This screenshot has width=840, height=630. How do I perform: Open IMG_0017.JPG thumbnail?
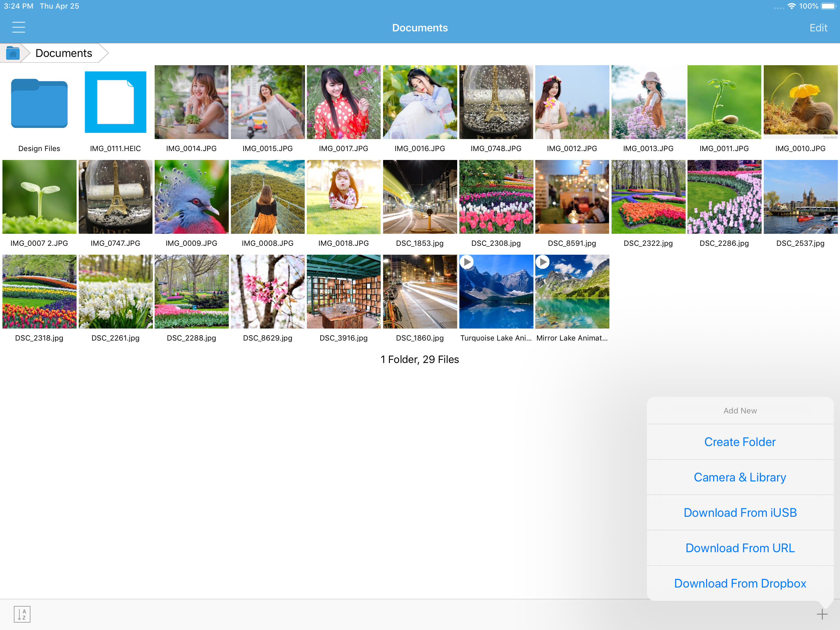pyautogui.click(x=344, y=102)
